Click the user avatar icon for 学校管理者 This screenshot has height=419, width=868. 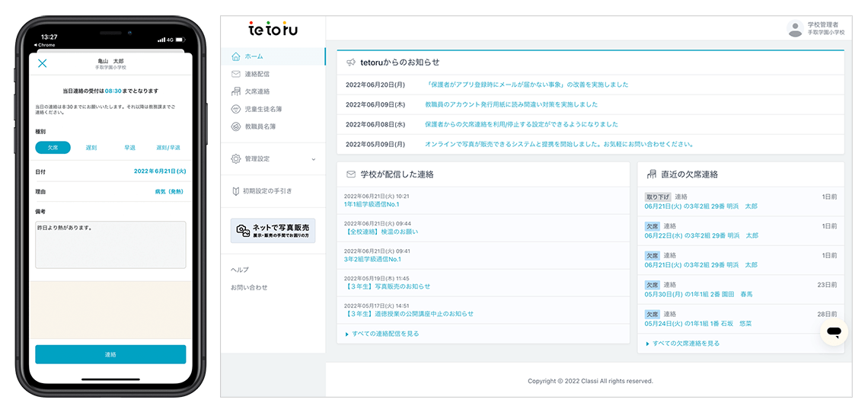[x=796, y=29]
